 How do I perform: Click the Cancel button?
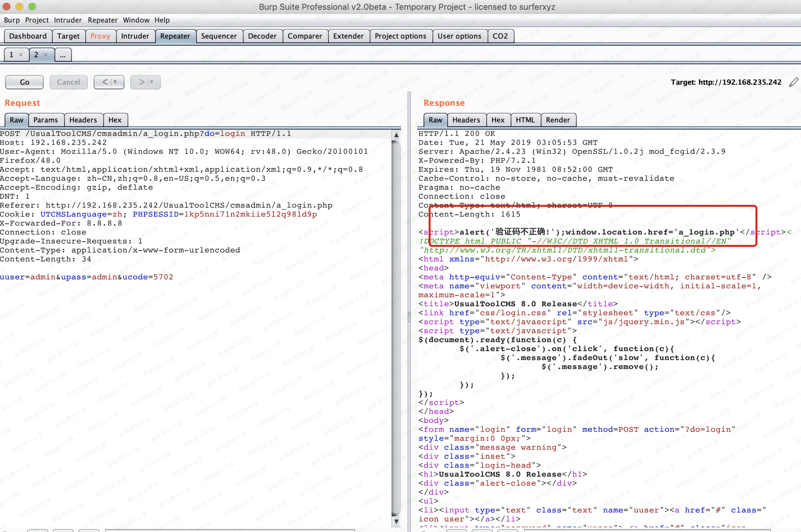(x=69, y=82)
